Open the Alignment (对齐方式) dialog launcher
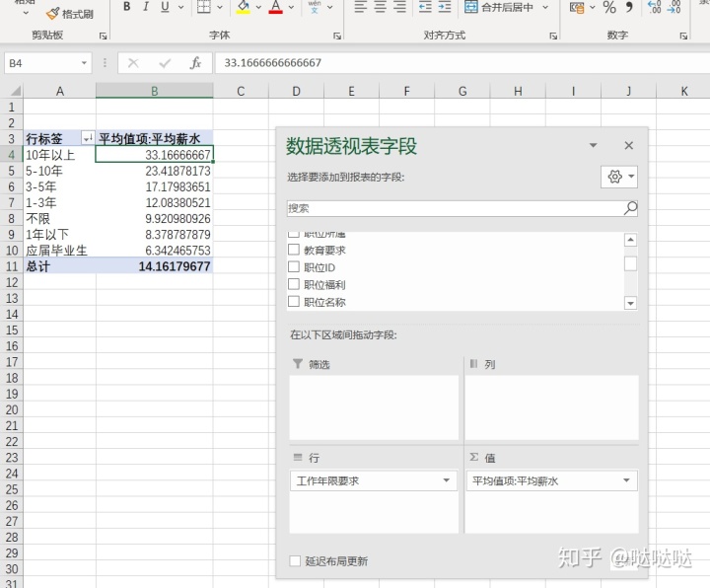This screenshot has height=588, width=710. click(x=553, y=36)
